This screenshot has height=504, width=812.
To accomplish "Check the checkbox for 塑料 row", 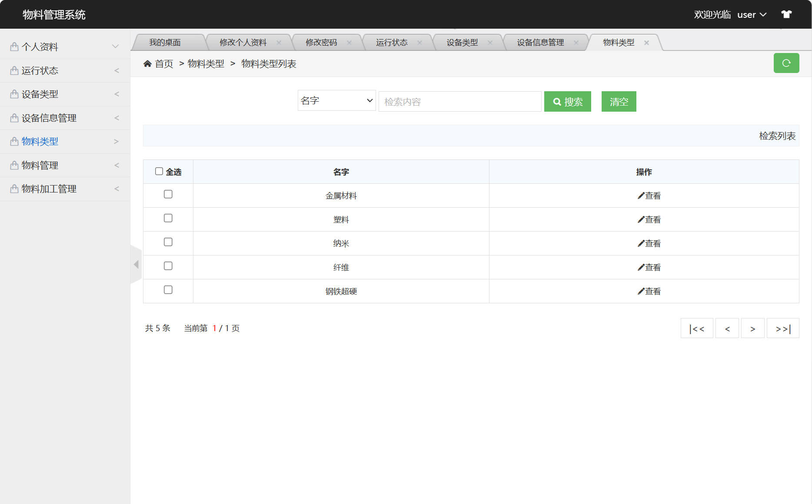I will (168, 218).
